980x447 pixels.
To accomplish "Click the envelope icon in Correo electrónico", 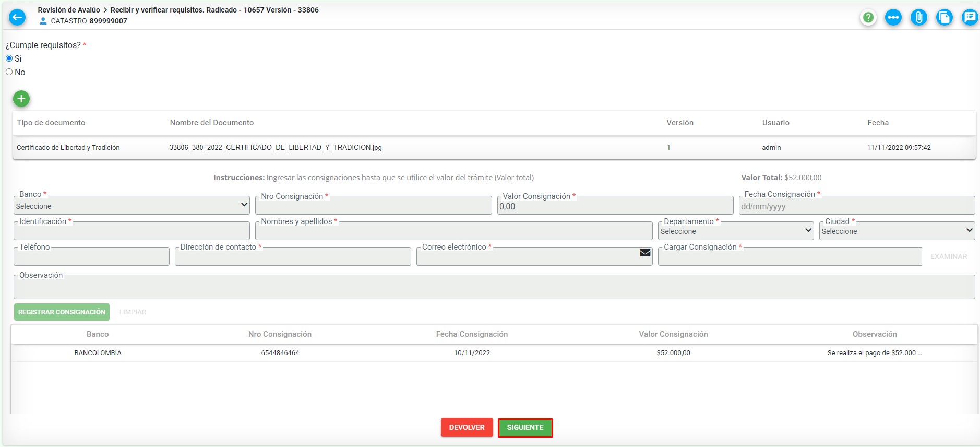I will pyautogui.click(x=645, y=253).
